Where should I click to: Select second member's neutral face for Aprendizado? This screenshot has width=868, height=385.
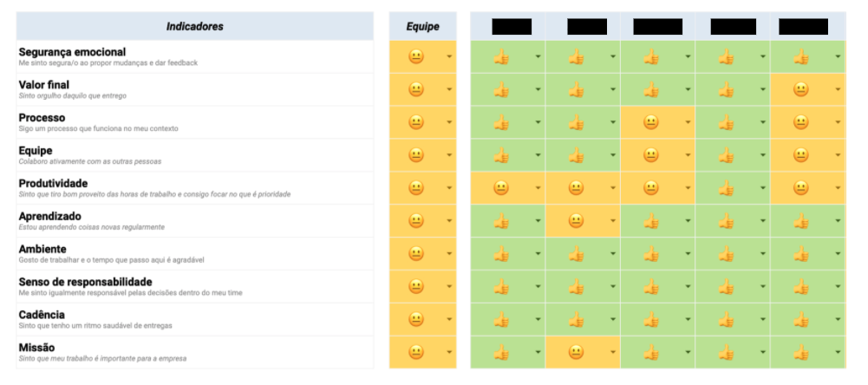576,221
